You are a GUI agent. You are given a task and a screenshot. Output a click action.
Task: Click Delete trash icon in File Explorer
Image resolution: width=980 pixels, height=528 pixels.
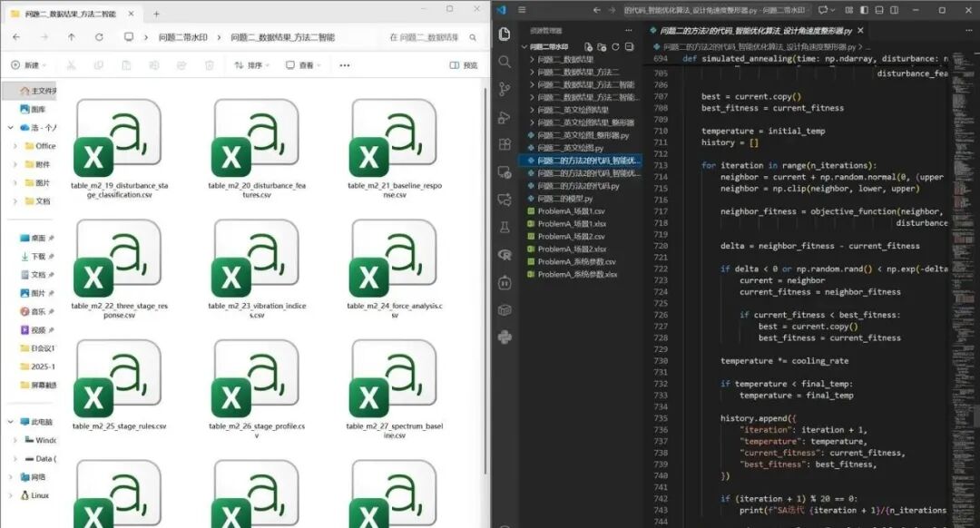pyautogui.click(x=210, y=65)
